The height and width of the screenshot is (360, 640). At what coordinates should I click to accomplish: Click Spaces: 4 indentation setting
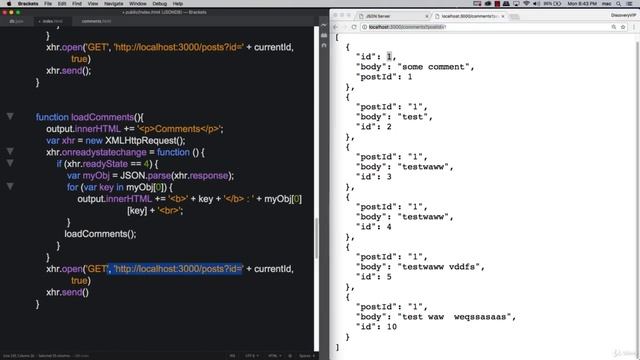(307, 356)
